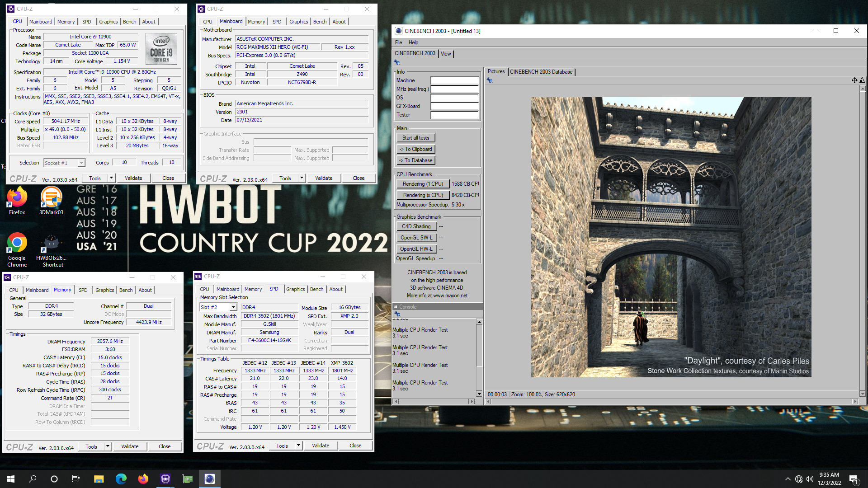Click the rendered Daylight picture

pyautogui.click(x=671, y=237)
